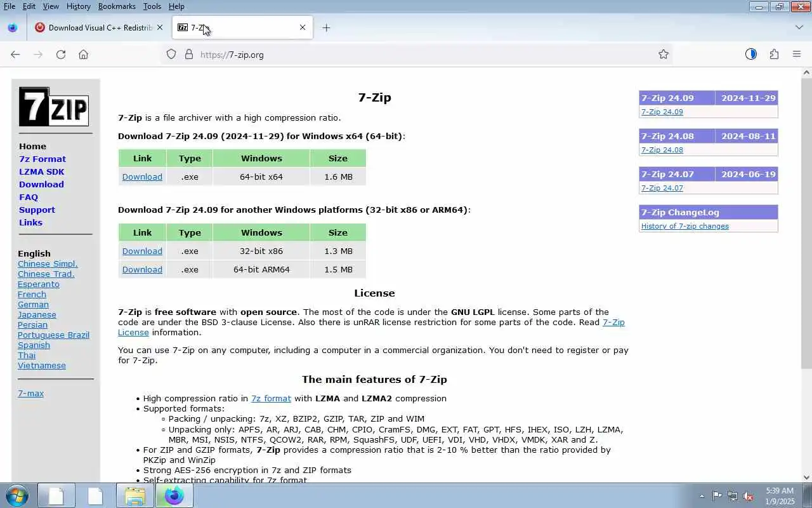
Task: Click the Windows Start orb
Action: tap(17, 495)
